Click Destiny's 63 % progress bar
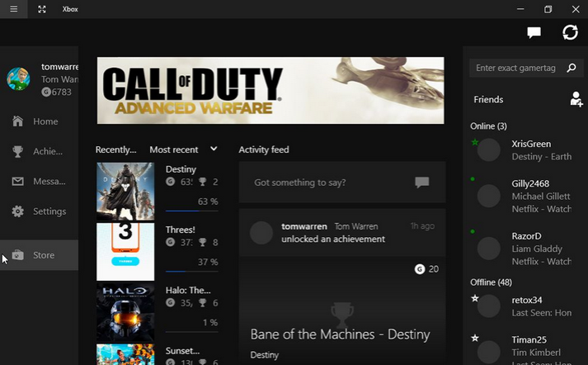The width and height of the screenshot is (588, 365). pos(191,211)
